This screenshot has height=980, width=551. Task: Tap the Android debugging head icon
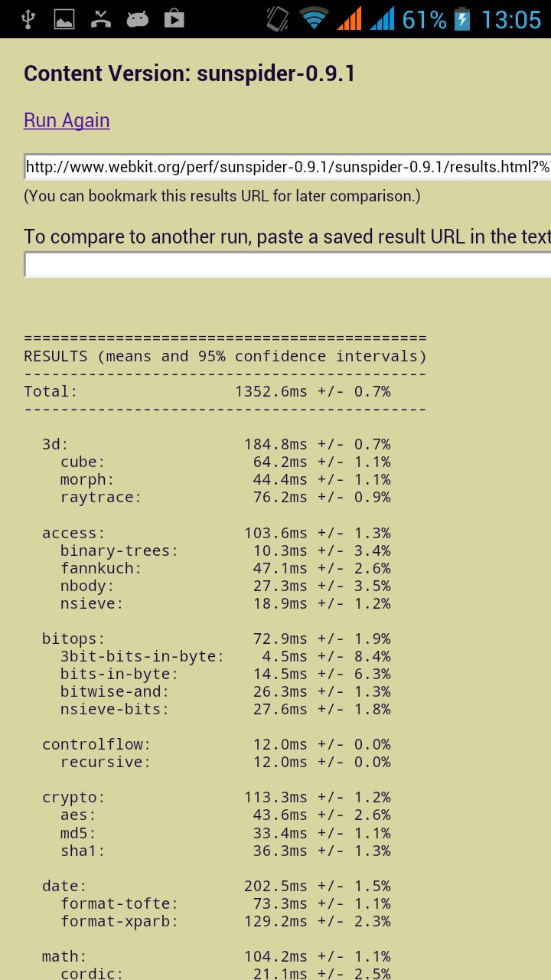138,19
